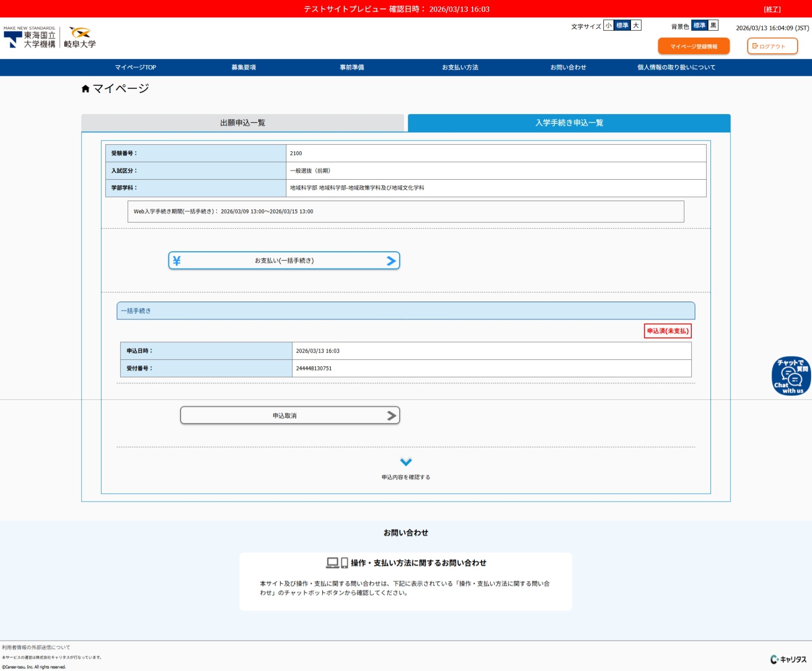Switch to 入学手続き申込一覧 tab

pos(569,123)
